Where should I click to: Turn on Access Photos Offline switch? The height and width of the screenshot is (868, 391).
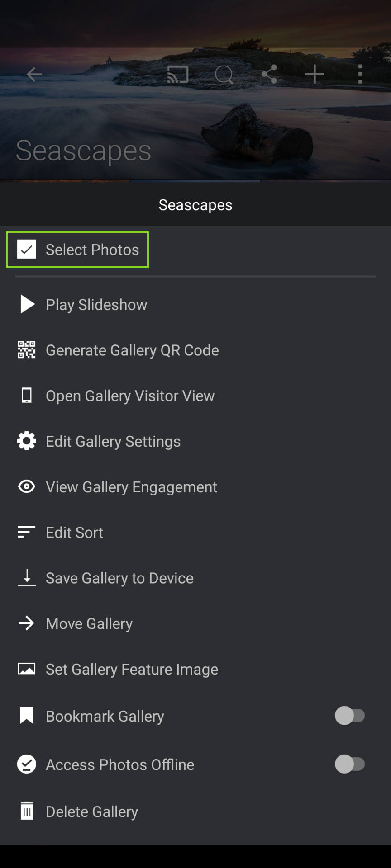[349, 764]
